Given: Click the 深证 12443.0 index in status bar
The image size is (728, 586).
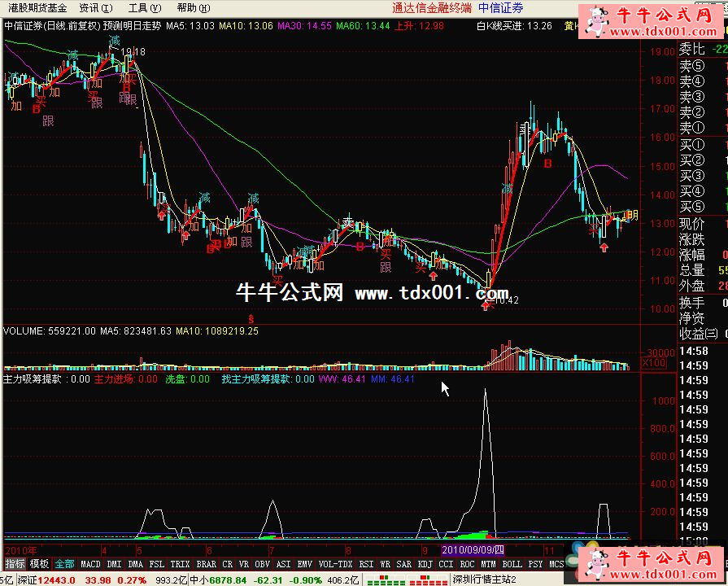Looking at the screenshot, I should click(46, 580).
